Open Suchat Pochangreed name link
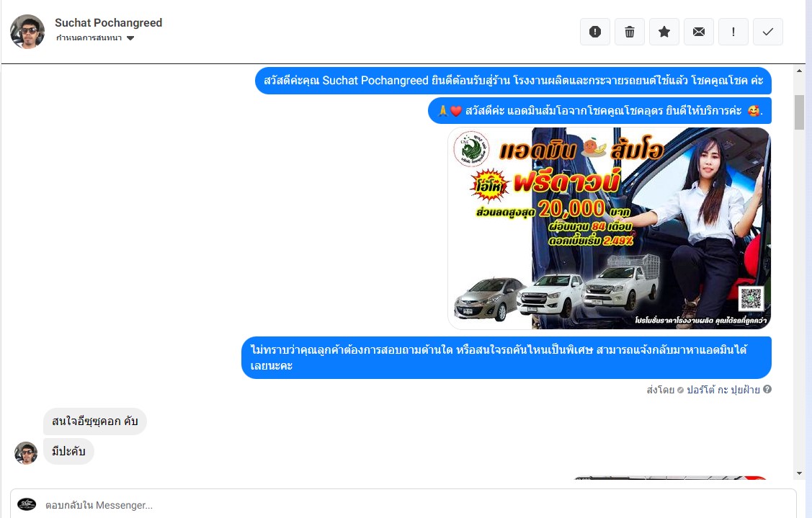Screen dimensions: 812x518 pos(109,23)
